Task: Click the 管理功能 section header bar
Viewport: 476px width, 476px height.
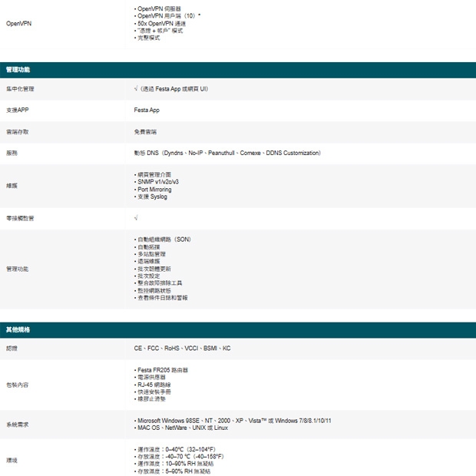Action: pos(237,70)
